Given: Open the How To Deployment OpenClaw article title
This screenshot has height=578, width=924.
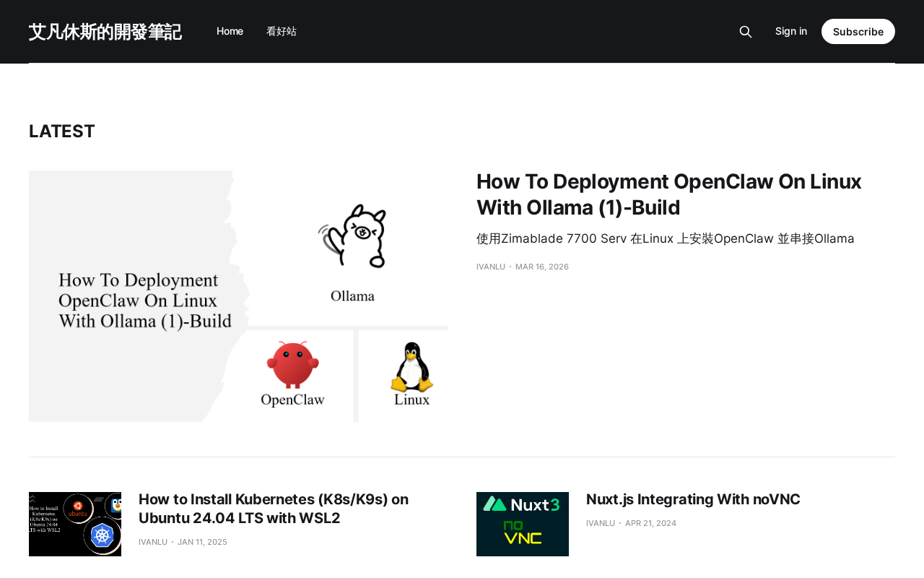Looking at the screenshot, I should [x=669, y=194].
